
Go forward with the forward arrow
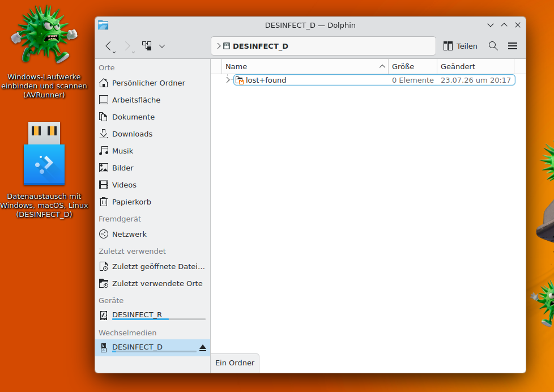(x=127, y=45)
